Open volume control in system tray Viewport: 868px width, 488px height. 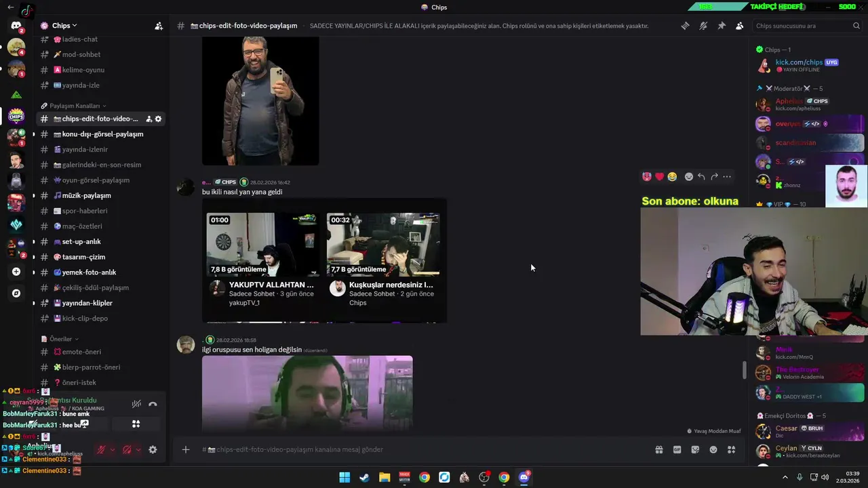(825, 477)
